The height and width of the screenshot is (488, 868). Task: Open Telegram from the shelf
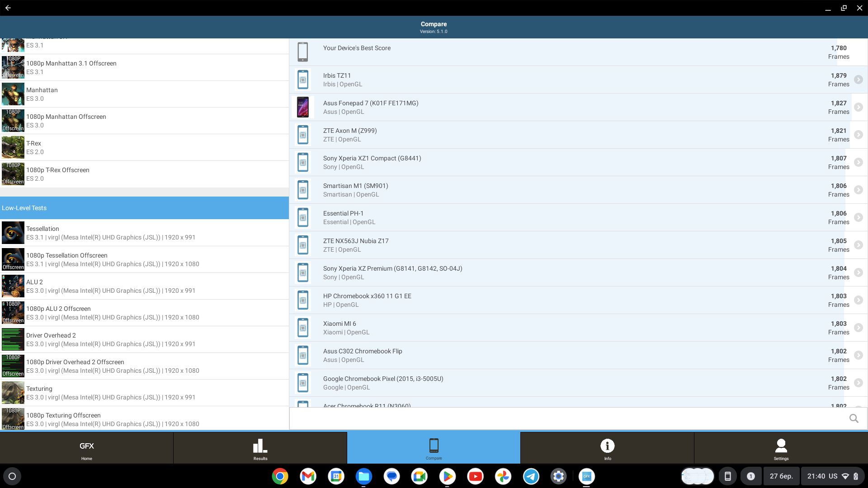pyautogui.click(x=531, y=476)
